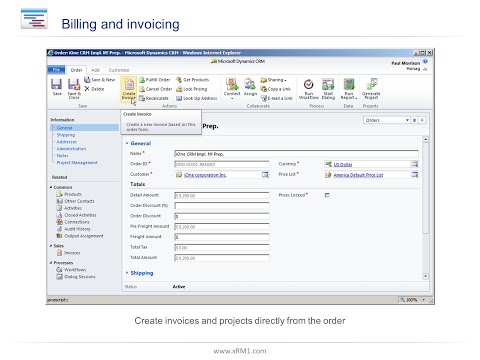Open Invoices under Sales

[x=68, y=253]
